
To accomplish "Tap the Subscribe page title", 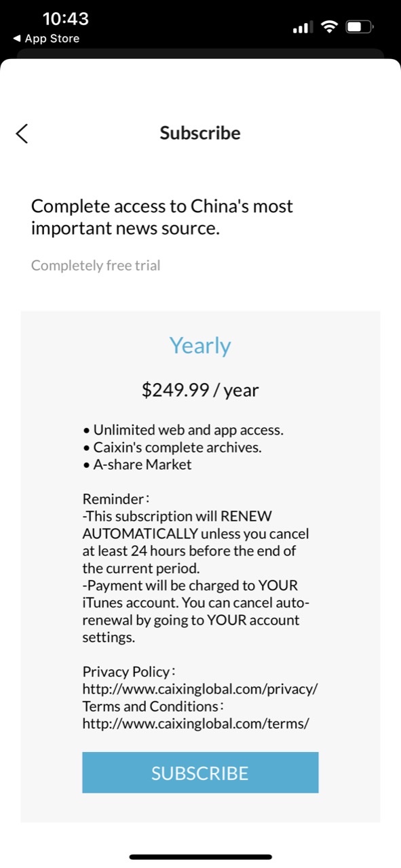I will click(200, 133).
